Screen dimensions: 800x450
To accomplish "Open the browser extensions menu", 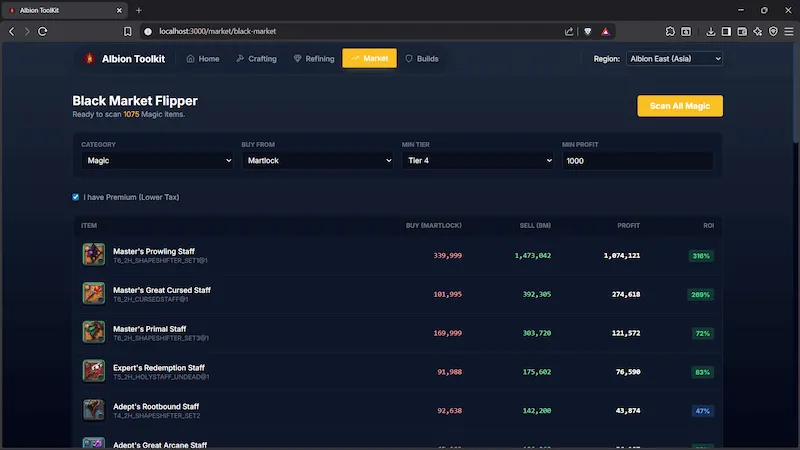I will [x=670, y=32].
